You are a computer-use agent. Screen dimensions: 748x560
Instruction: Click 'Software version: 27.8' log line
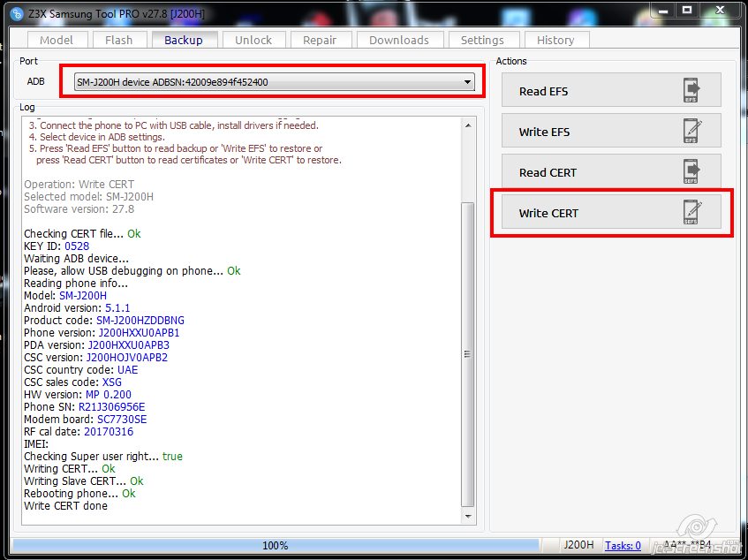point(79,209)
